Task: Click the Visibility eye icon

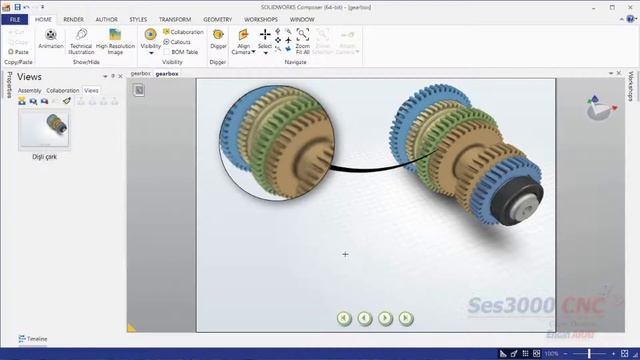Action: click(150, 35)
